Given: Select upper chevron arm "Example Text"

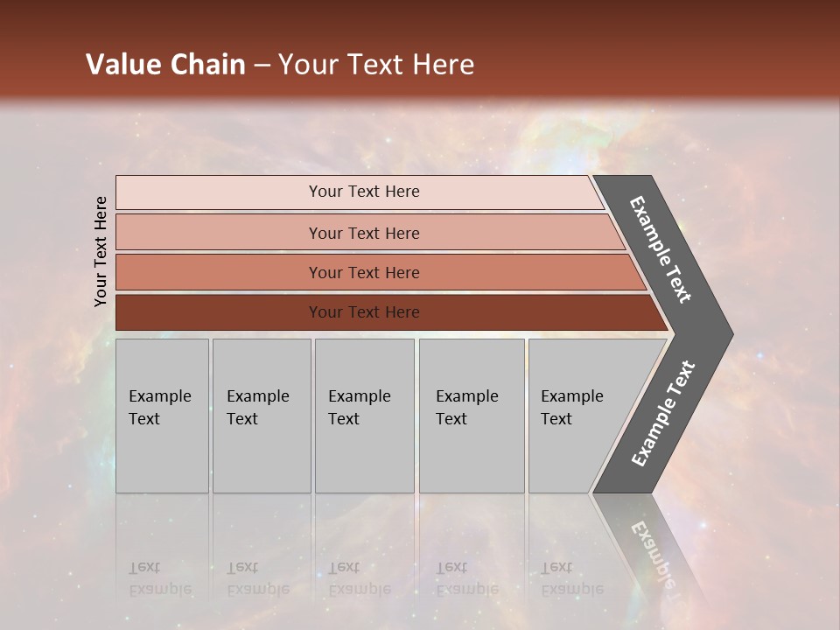Looking at the screenshot, I should click(x=661, y=249).
